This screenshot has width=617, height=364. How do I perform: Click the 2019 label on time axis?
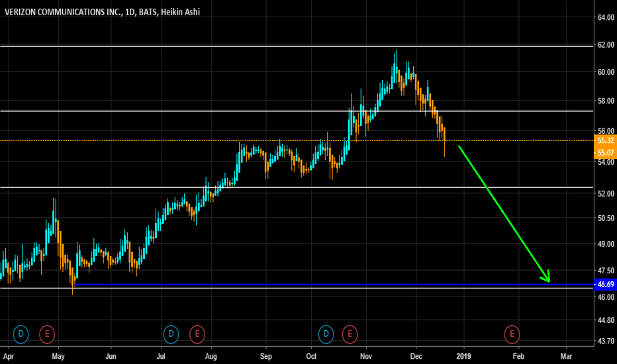pos(464,357)
